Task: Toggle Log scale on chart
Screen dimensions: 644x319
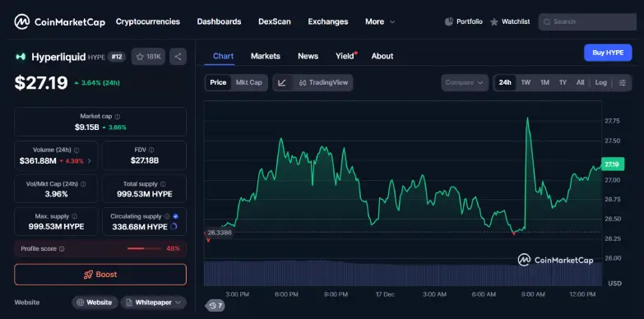Action: click(601, 82)
